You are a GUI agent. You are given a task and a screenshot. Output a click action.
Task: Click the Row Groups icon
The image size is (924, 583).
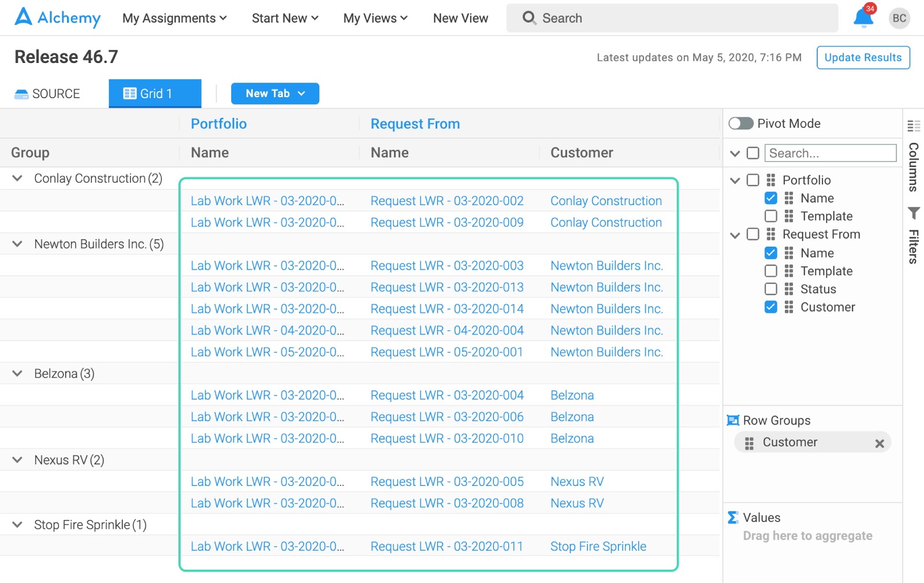pos(733,420)
